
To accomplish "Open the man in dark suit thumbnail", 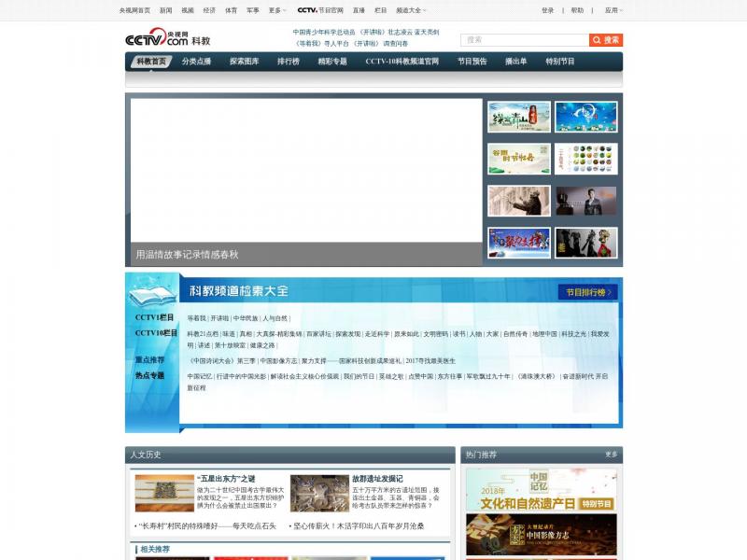I will 586,201.
